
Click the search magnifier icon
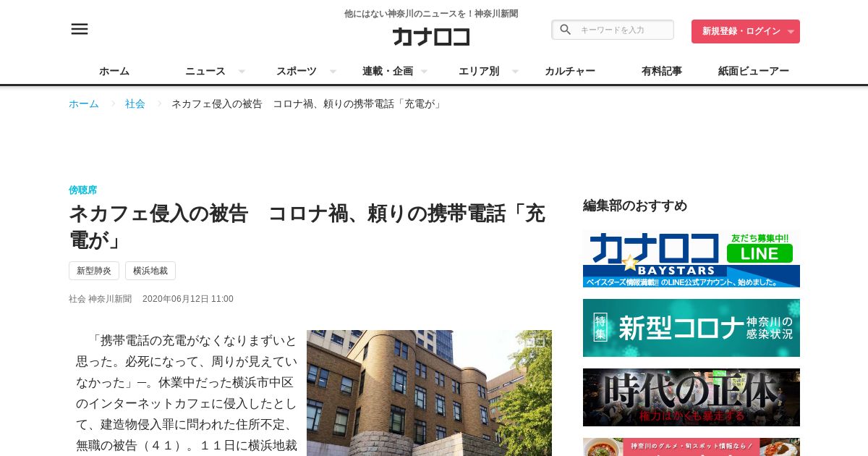coord(566,30)
